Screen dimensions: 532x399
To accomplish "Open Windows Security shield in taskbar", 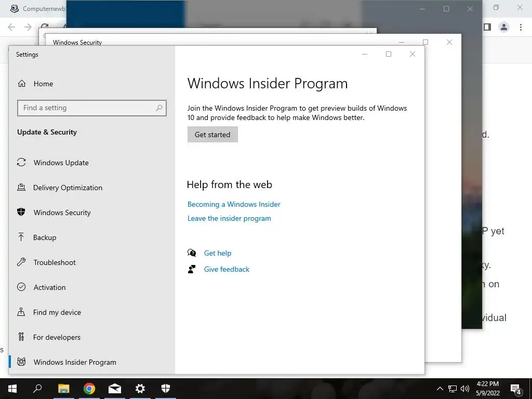I will (166, 389).
